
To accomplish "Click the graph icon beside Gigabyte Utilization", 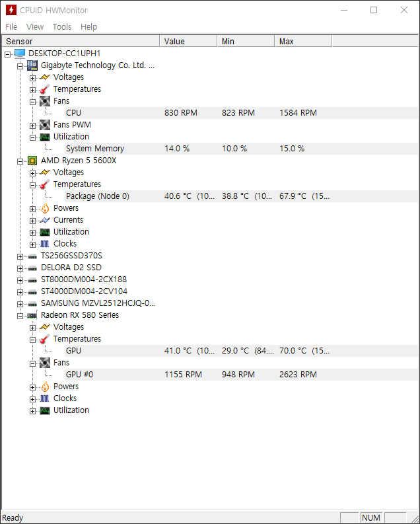I will 45,137.
